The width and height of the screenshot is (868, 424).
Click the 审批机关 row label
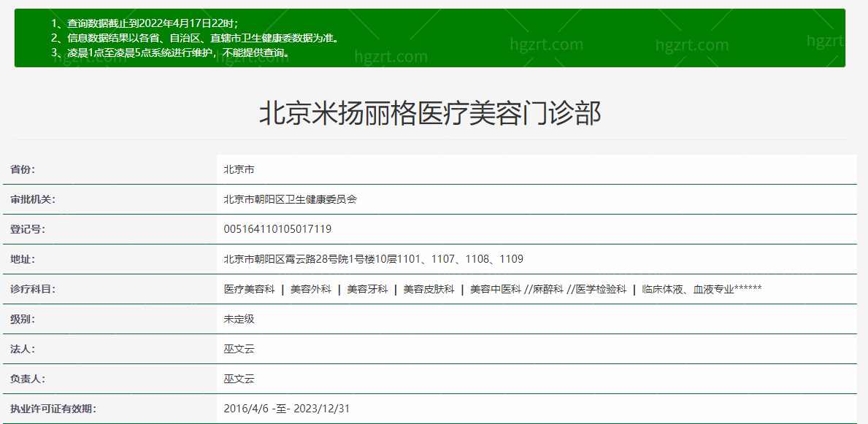tap(33, 199)
